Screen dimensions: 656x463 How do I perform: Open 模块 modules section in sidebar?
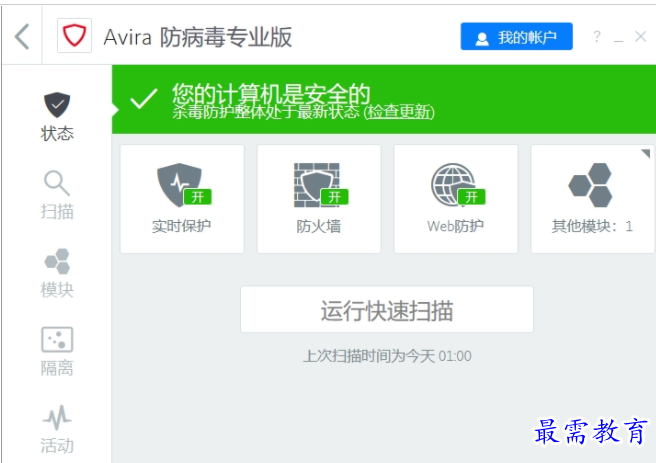coord(57,273)
